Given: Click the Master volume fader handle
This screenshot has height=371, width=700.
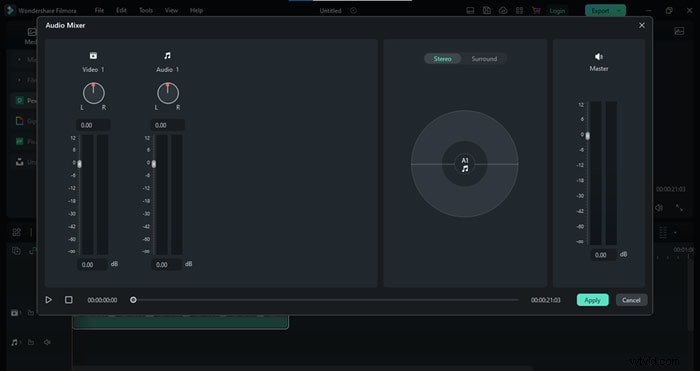Looking at the screenshot, I should [x=588, y=136].
